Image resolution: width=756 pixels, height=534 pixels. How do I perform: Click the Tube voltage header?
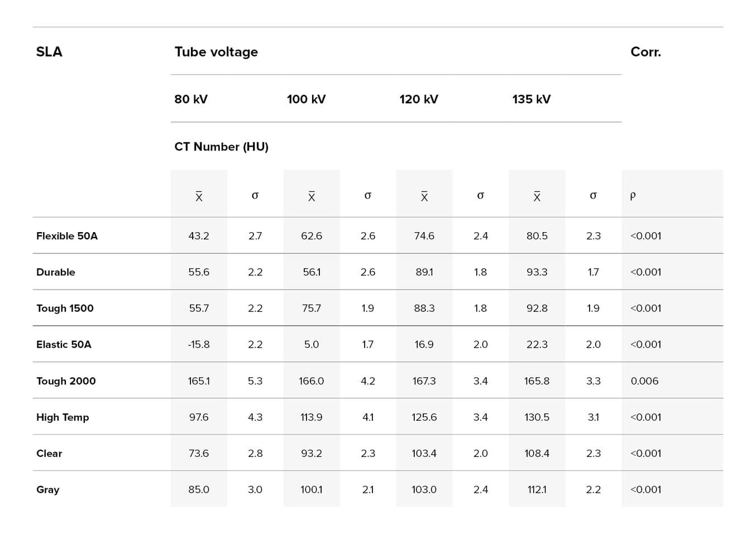pos(216,52)
